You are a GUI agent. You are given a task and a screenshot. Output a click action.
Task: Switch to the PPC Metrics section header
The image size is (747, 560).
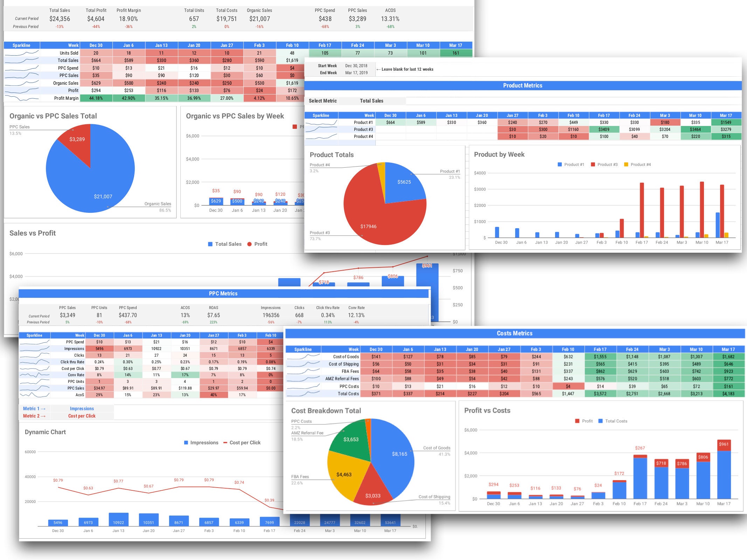(224, 293)
